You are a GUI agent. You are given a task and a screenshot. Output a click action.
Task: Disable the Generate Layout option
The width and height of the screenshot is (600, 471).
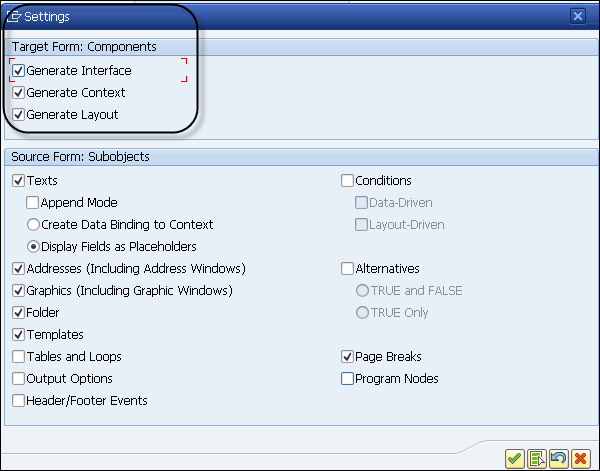click(x=19, y=115)
